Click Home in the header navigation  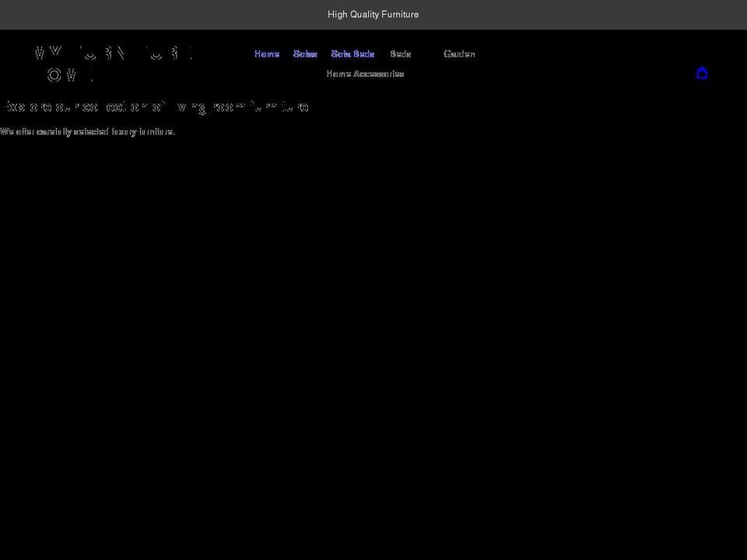267,54
